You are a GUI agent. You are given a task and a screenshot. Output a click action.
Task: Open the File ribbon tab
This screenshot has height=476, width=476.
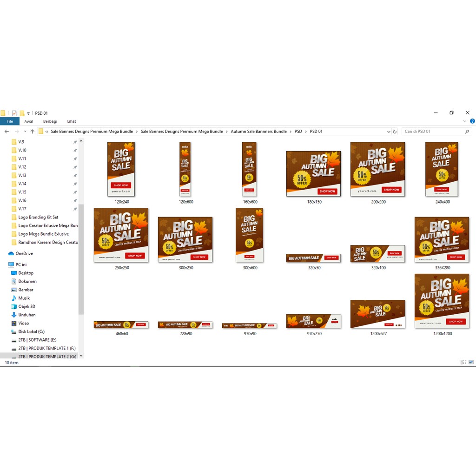pyautogui.click(x=10, y=121)
